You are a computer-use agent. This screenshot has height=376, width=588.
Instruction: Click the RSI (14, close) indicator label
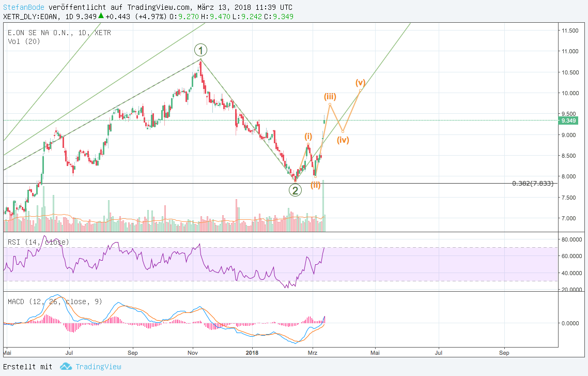click(x=38, y=242)
